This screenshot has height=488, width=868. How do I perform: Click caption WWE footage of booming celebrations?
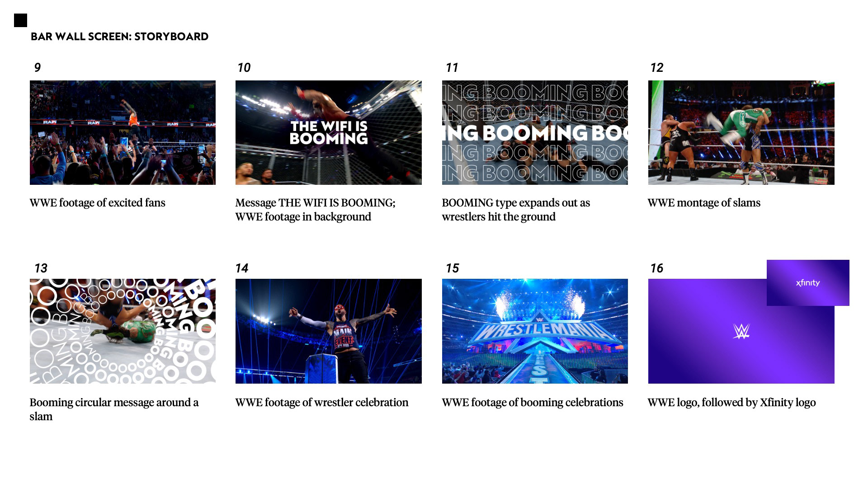point(533,403)
